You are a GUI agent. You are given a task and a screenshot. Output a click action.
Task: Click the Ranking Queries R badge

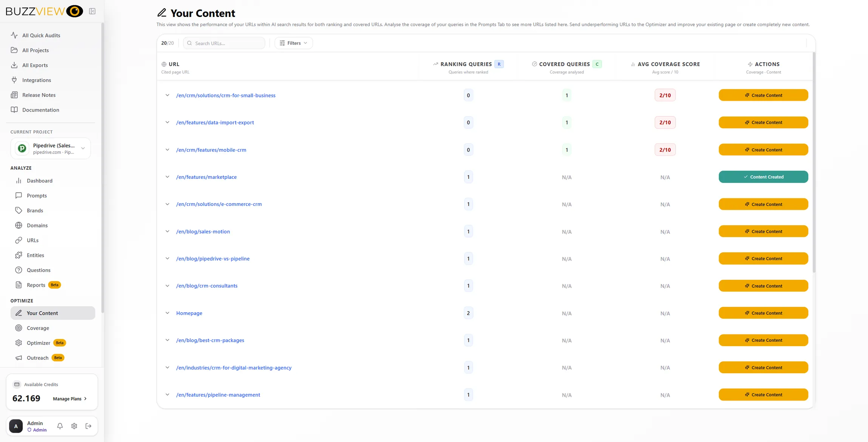(x=499, y=64)
